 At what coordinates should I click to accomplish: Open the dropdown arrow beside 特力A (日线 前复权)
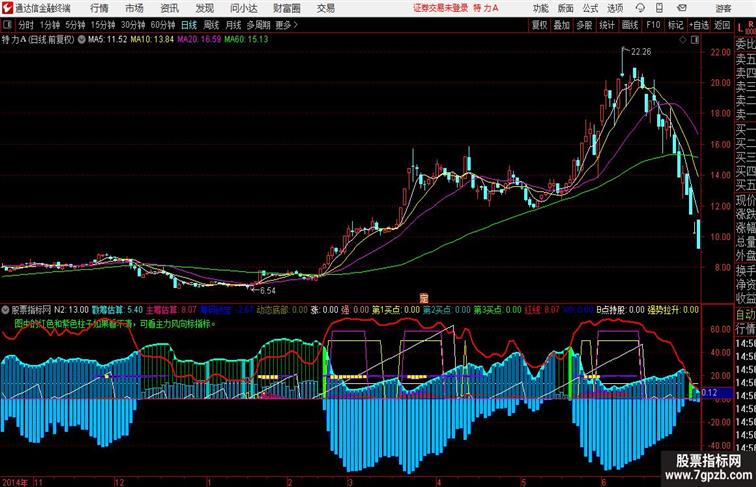(81, 40)
